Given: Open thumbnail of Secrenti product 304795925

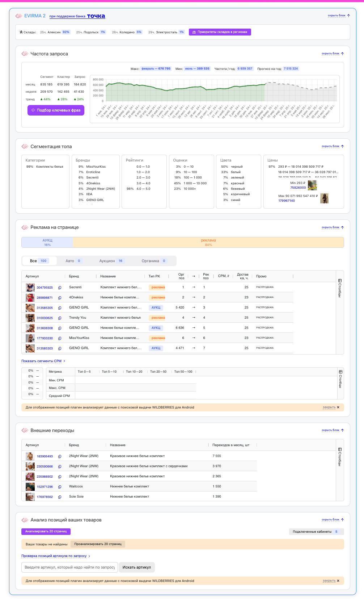Looking at the screenshot, I should (30, 288).
